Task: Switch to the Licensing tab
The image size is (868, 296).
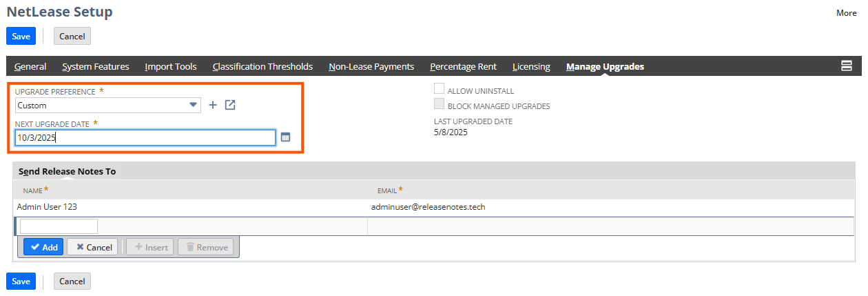Action: coord(531,66)
